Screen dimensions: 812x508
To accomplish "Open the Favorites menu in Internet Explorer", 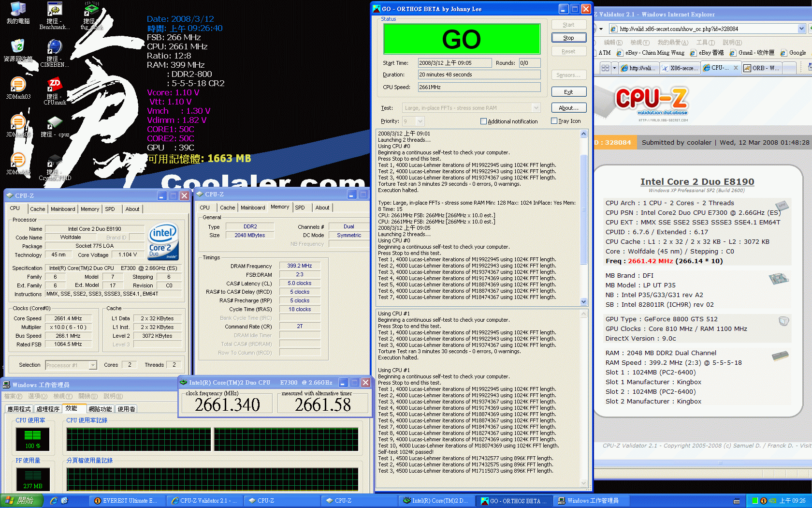I will click(673, 43).
